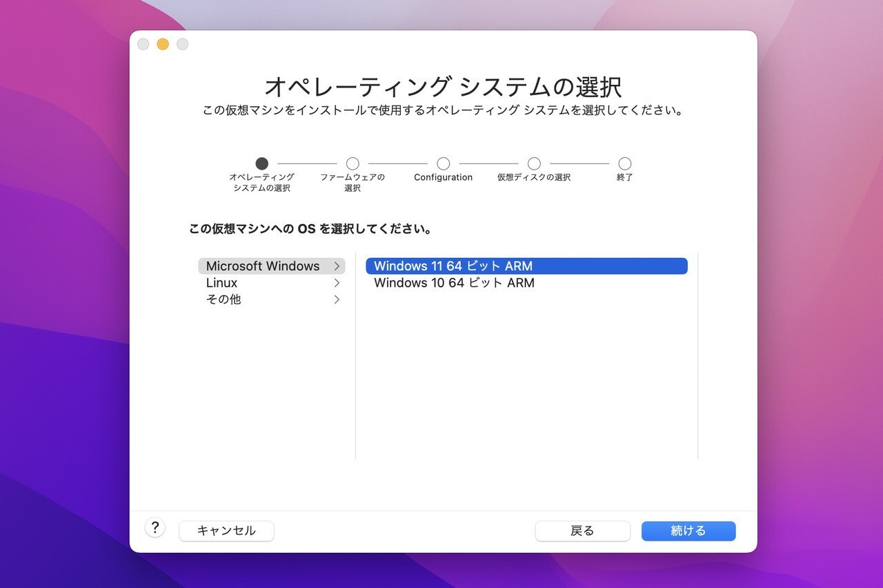Select その他 in the OS category list

271,299
